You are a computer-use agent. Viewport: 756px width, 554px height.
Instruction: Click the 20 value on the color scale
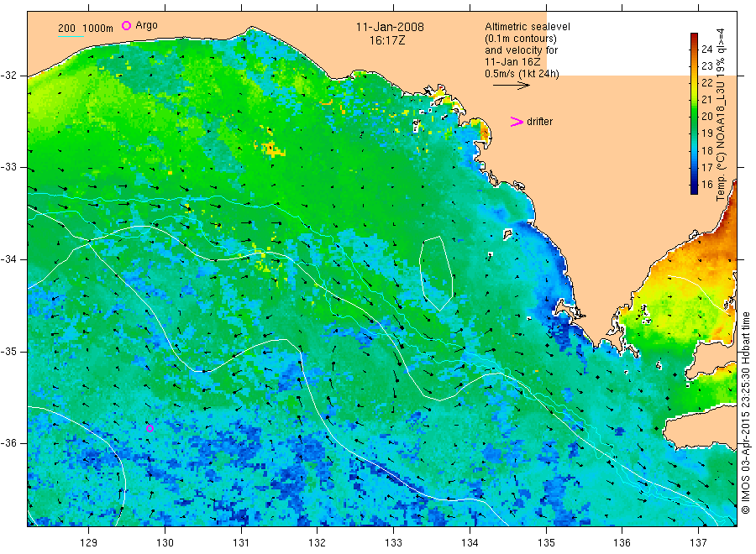coord(706,116)
